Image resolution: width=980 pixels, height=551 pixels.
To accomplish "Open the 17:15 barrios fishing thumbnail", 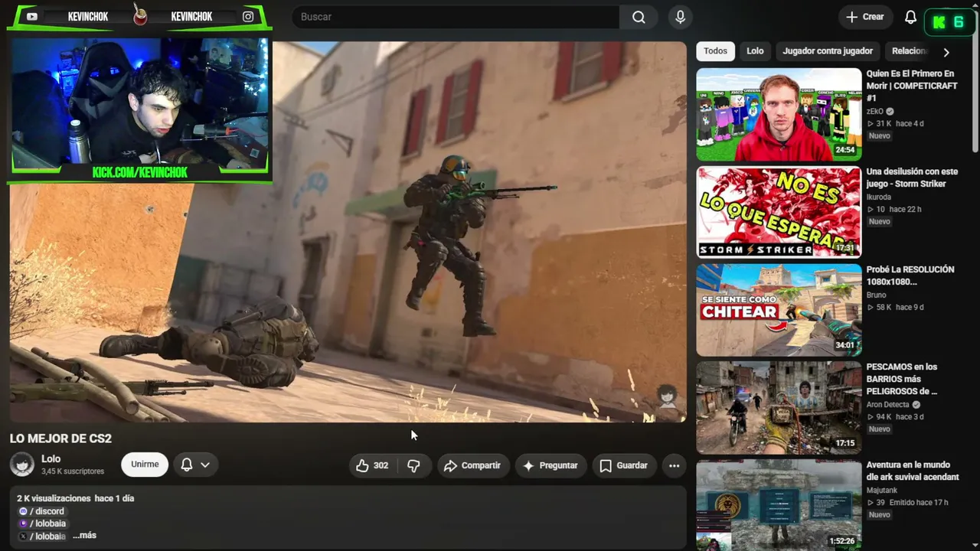I will coord(779,408).
